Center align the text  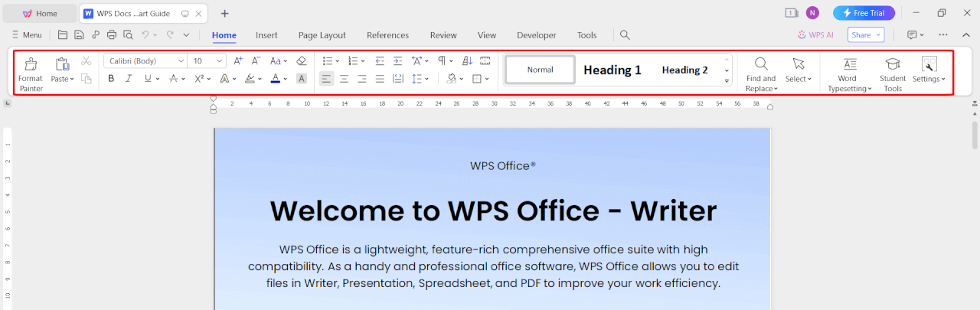tap(345, 78)
